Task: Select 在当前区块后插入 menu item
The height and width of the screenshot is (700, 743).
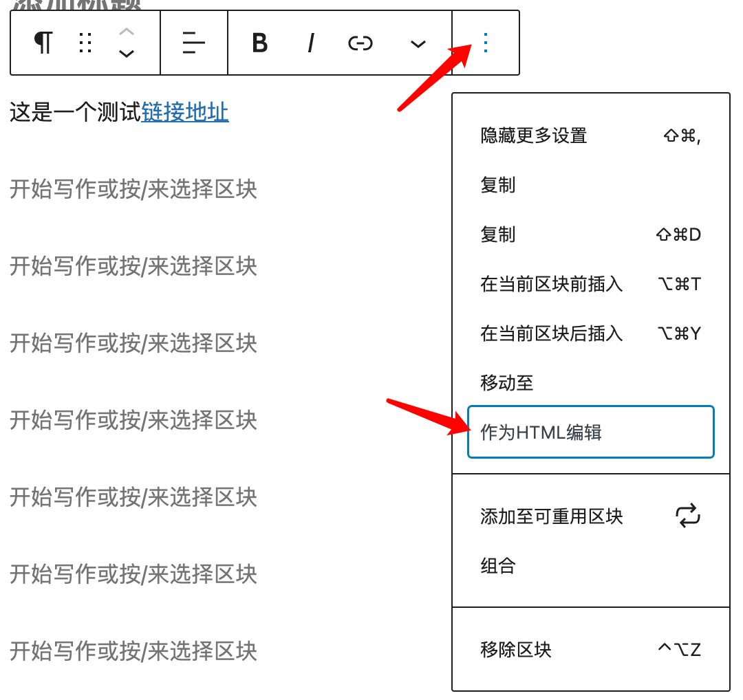Action: coord(590,334)
